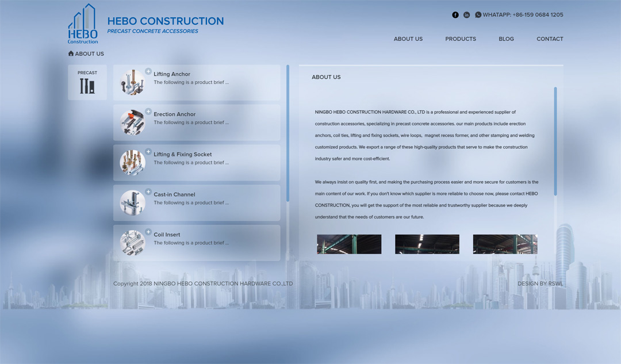
Task: Open the LinkedIn social icon
Action: [x=466, y=15]
